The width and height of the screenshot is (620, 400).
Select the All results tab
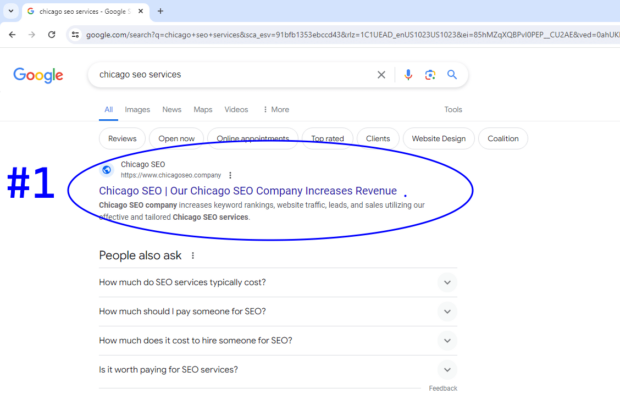coord(108,109)
